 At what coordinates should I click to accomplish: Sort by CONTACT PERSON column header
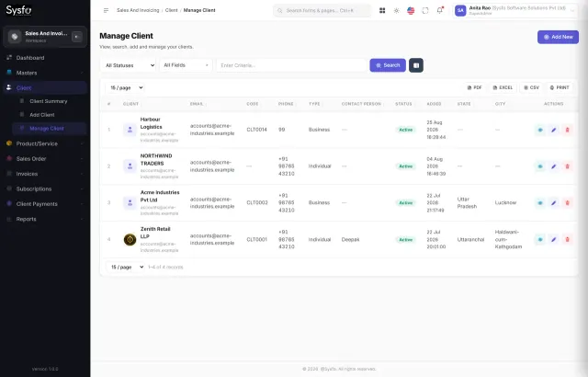(361, 104)
